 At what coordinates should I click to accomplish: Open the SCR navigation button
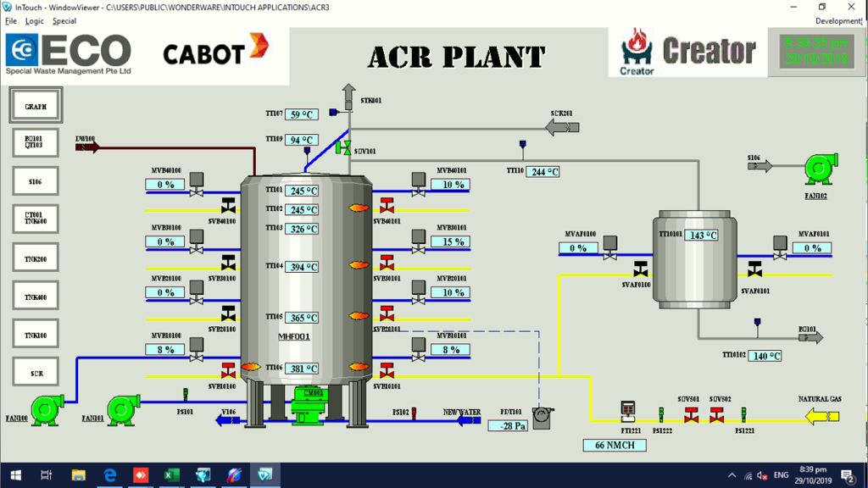tap(36, 373)
